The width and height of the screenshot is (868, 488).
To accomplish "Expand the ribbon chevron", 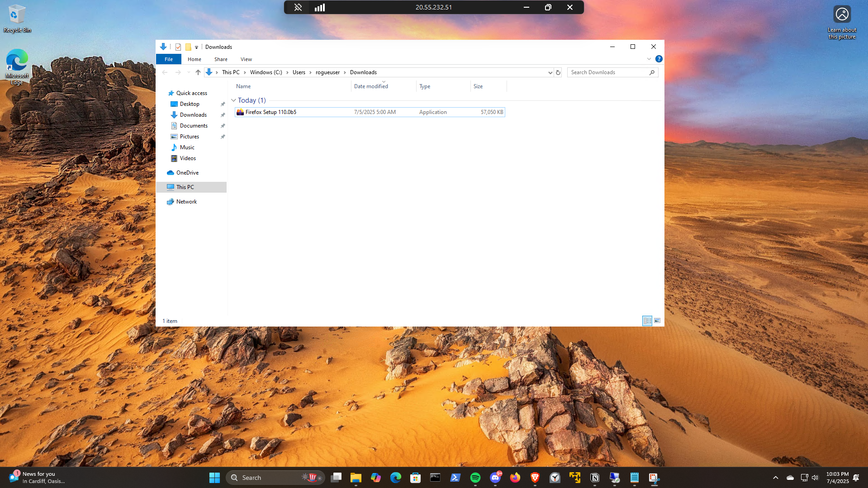I will tap(649, 59).
